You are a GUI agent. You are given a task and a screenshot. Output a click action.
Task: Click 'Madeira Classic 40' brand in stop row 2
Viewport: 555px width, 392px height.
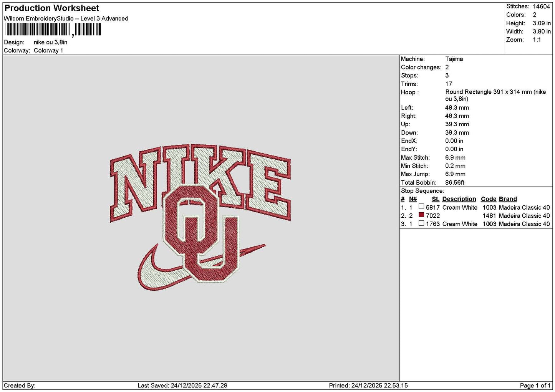(524, 216)
